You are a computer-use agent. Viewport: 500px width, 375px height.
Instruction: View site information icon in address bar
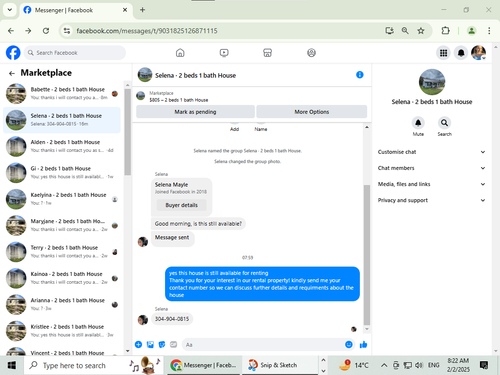67,31
